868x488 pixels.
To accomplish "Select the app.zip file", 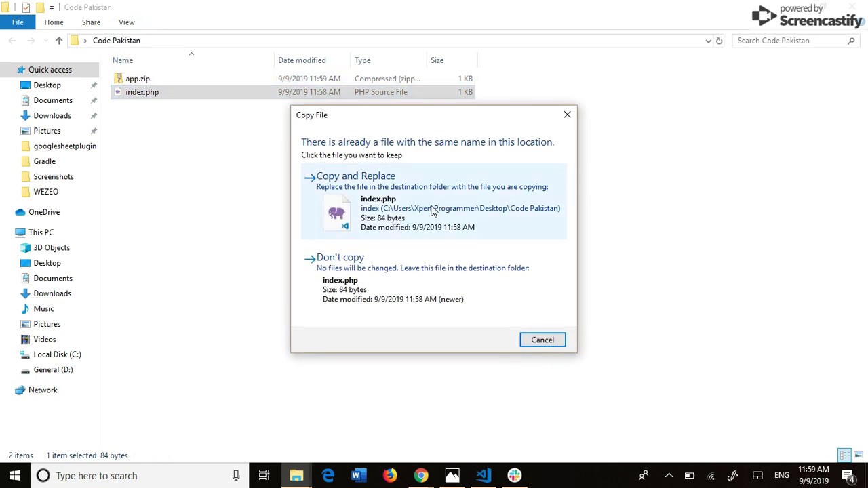I will tap(292, 79).
